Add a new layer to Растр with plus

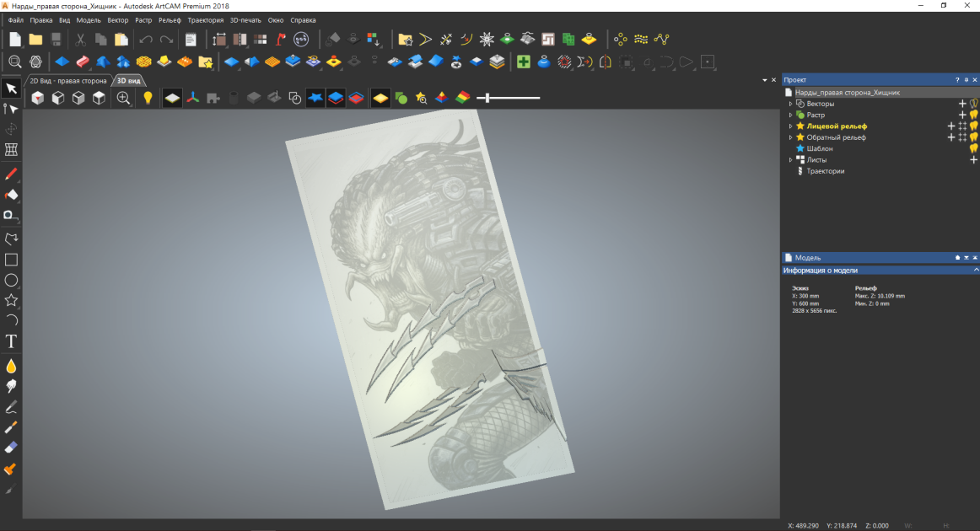(962, 115)
